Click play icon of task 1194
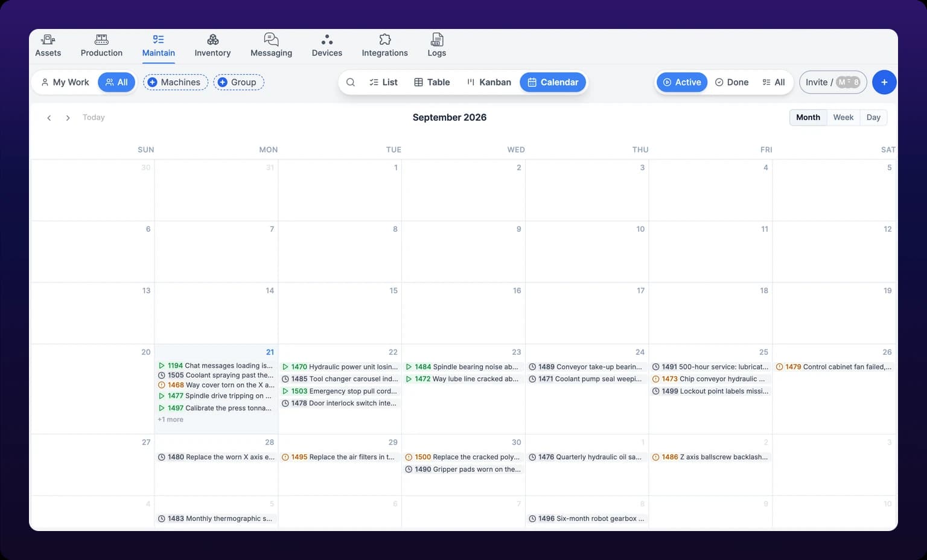Image resolution: width=927 pixels, height=560 pixels. (162, 366)
